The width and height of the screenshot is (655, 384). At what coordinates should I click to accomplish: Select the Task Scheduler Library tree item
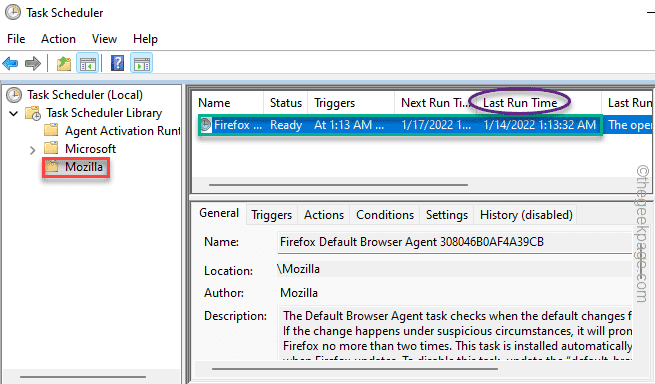[104, 113]
